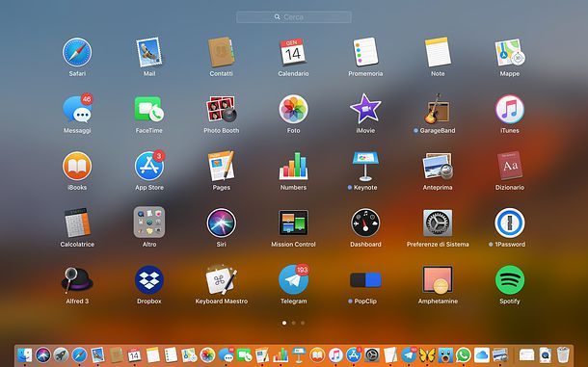Open App Store in the Dock

(x=354, y=354)
